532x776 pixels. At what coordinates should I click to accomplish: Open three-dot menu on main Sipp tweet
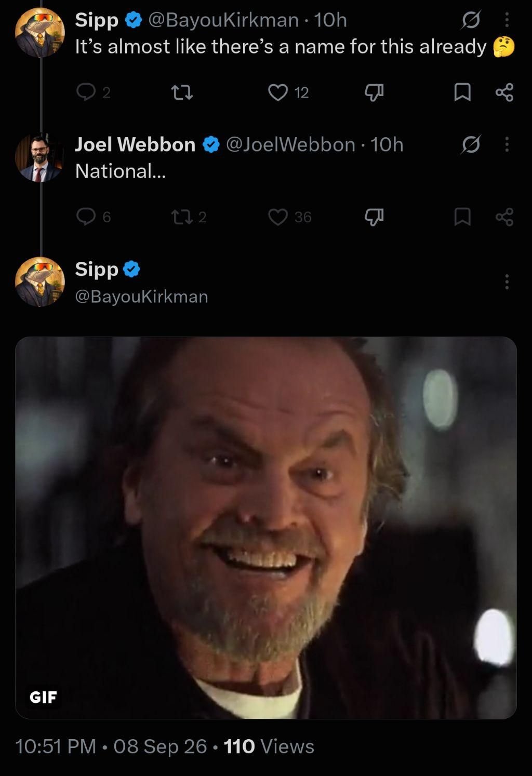click(x=507, y=282)
